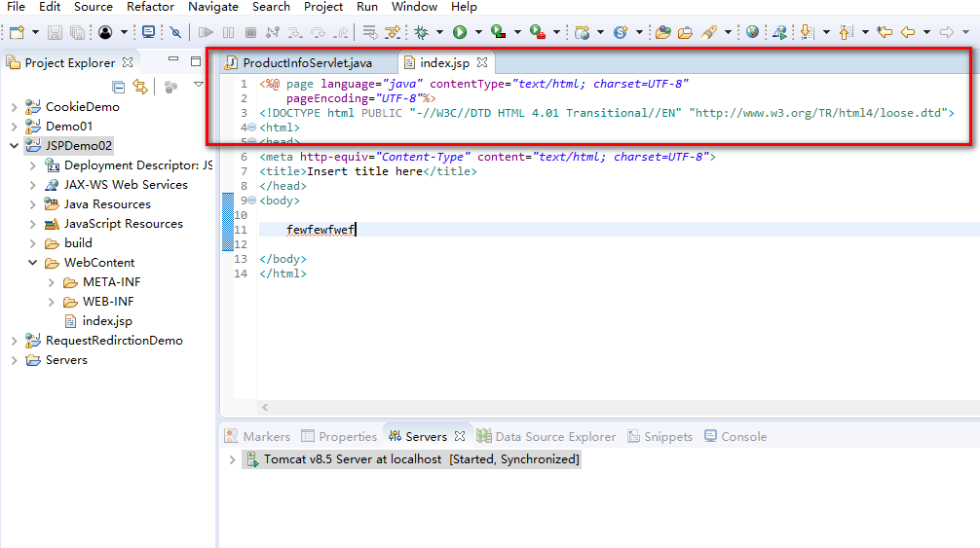
Task: Open the New wizard dropdown arrow
Action: pos(35,32)
